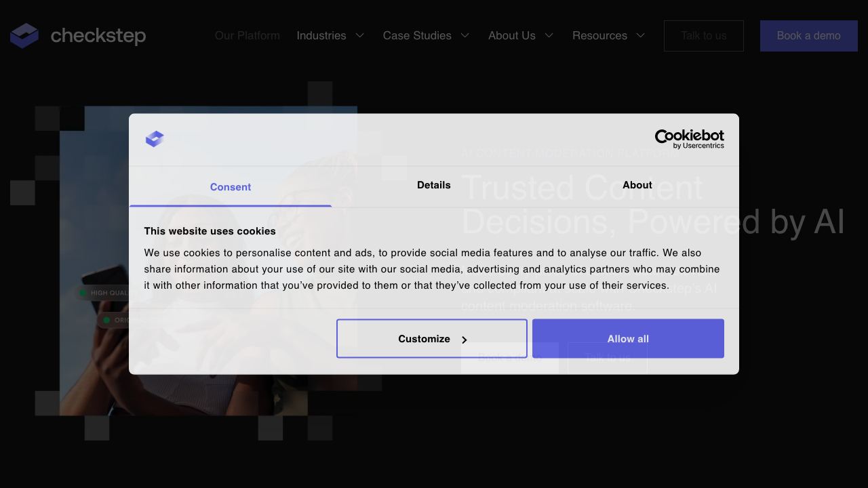Viewport: 868px width, 488px height.
Task: Click the arrow on the Customize button
Action: (x=465, y=340)
